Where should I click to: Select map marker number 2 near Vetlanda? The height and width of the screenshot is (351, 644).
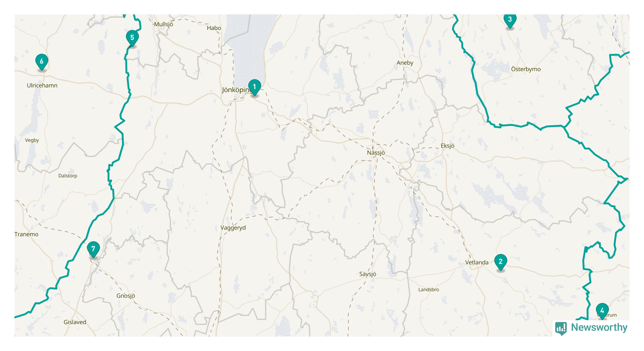coord(501,262)
